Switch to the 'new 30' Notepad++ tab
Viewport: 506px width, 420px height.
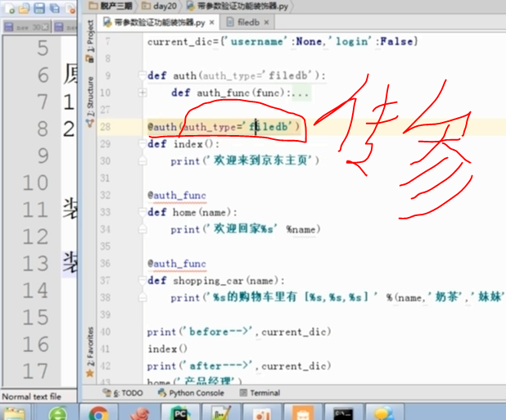(x=28, y=27)
